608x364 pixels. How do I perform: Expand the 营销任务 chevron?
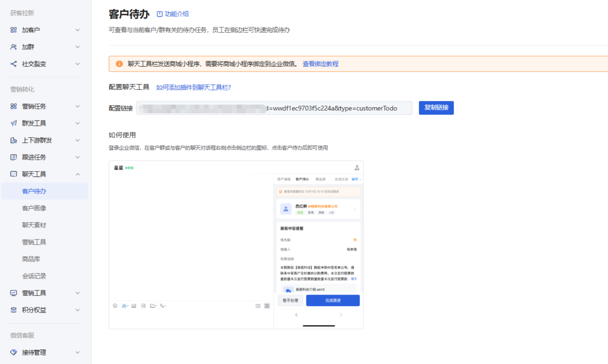coord(78,106)
